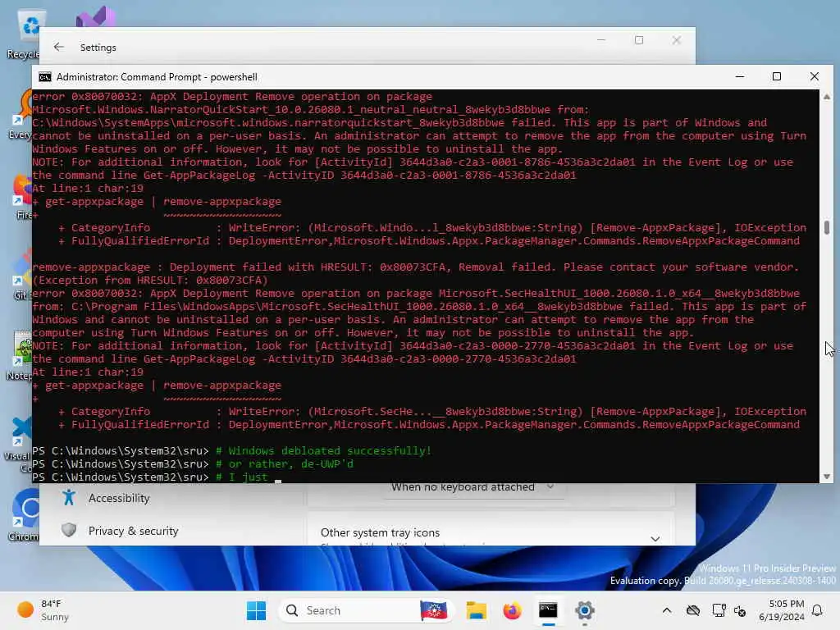Open Accessibility in the Settings sidebar

119,498
